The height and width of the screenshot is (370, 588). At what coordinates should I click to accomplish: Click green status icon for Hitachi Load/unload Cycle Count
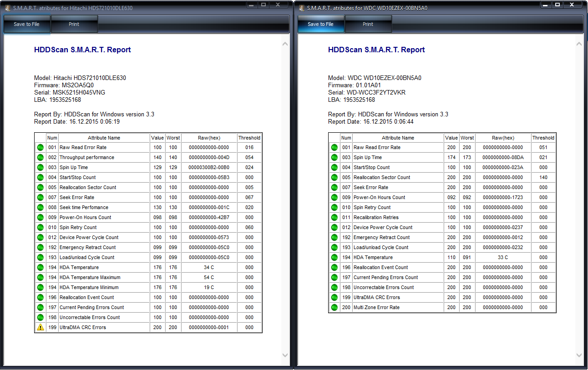(x=41, y=257)
